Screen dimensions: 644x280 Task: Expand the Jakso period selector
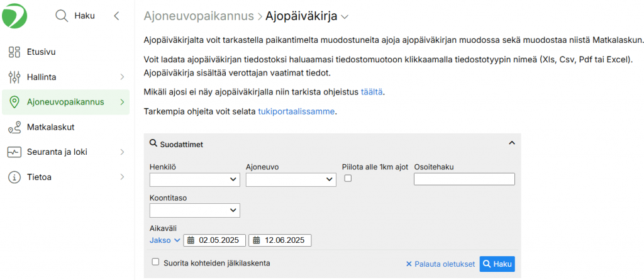(165, 240)
